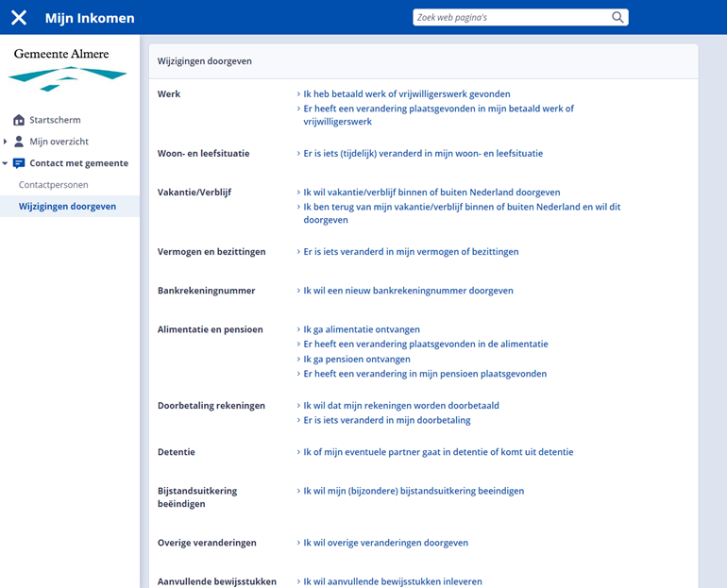
Task: Open the woon- en leefsituatie change link
Action: [422, 153]
